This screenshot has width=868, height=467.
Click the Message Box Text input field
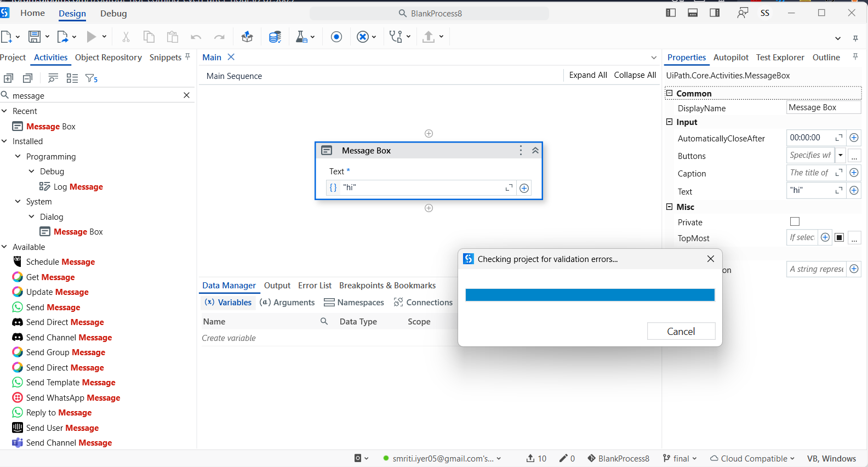[422, 187]
